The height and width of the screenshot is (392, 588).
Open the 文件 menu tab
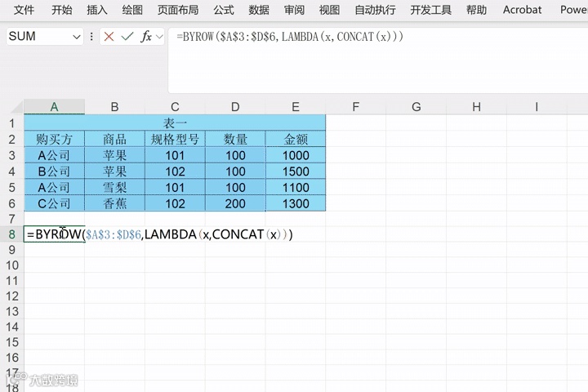click(x=24, y=10)
